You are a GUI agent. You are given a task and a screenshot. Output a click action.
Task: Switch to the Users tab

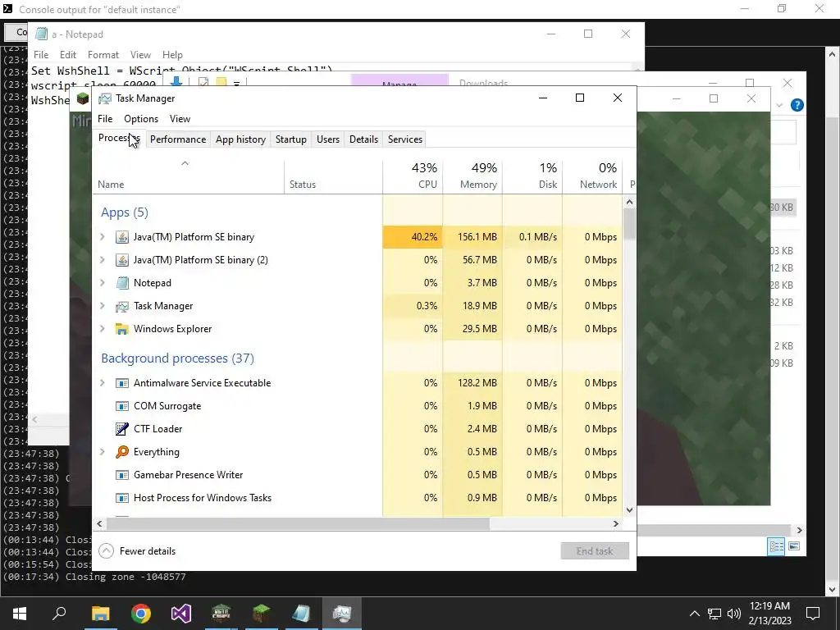[328, 139]
